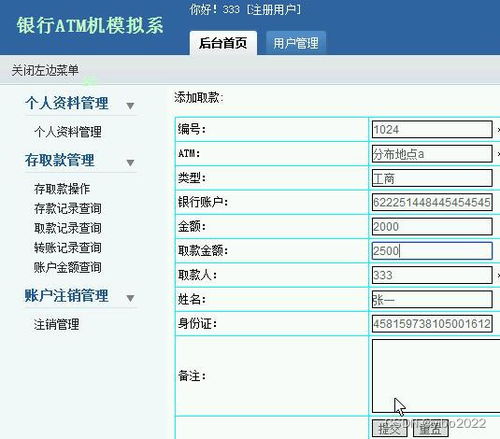
Task: Focus the 编号 field showing 1024
Action: tap(432, 129)
